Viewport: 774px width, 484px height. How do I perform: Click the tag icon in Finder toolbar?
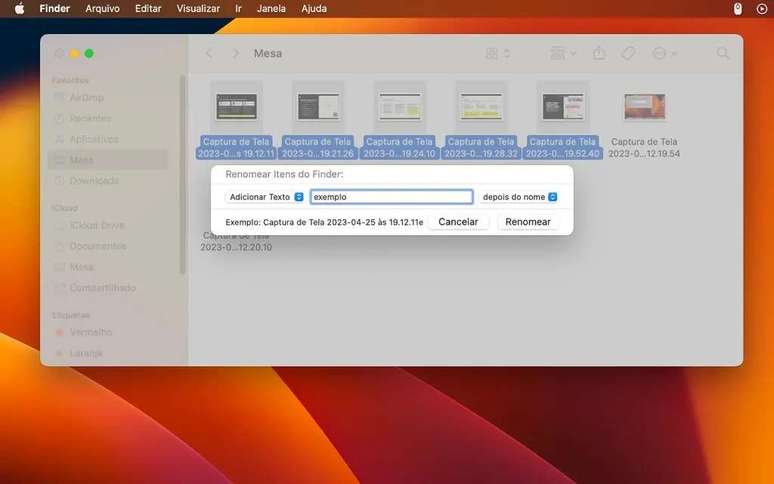click(628, 53)
